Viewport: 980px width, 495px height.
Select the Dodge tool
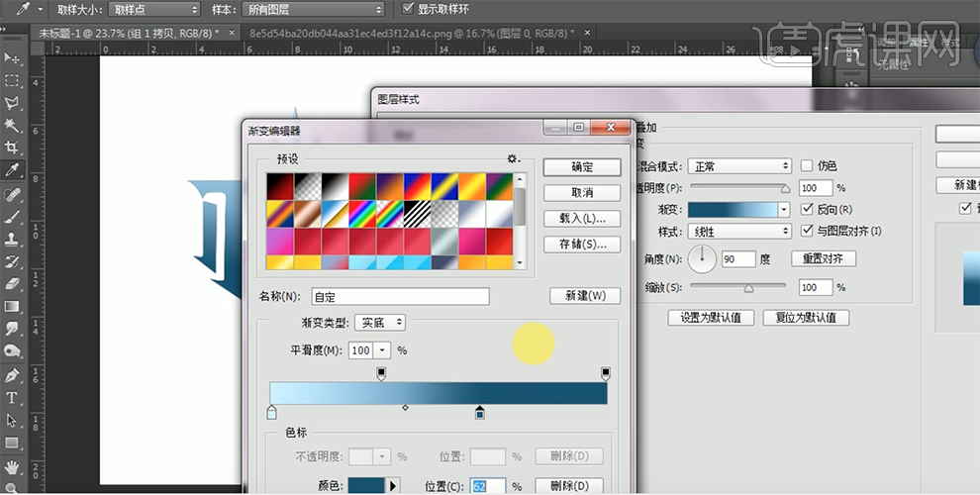click(x=12, y=350)
